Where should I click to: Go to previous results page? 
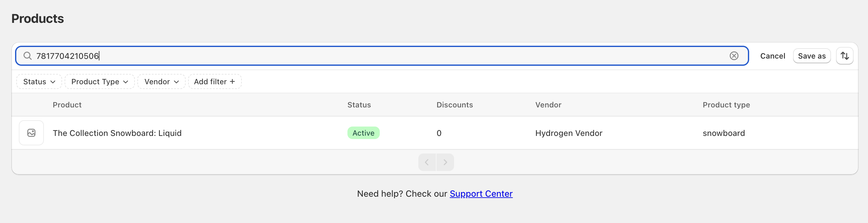click(426, 163)
